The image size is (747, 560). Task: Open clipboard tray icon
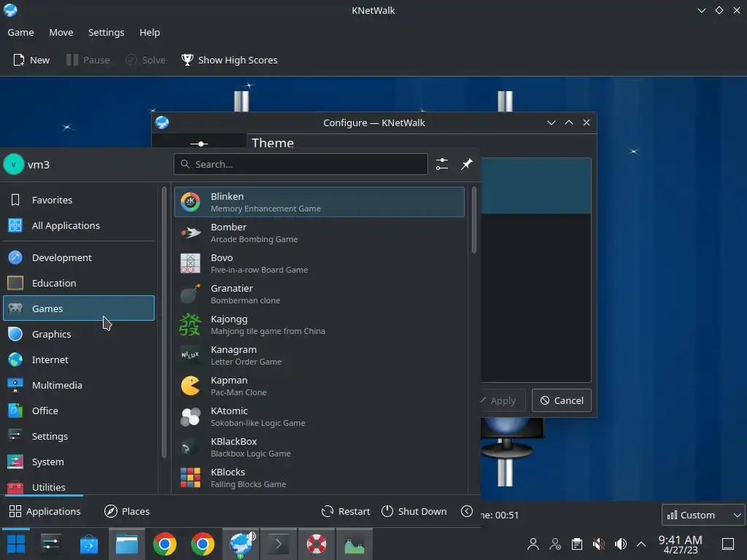point(576,544)
